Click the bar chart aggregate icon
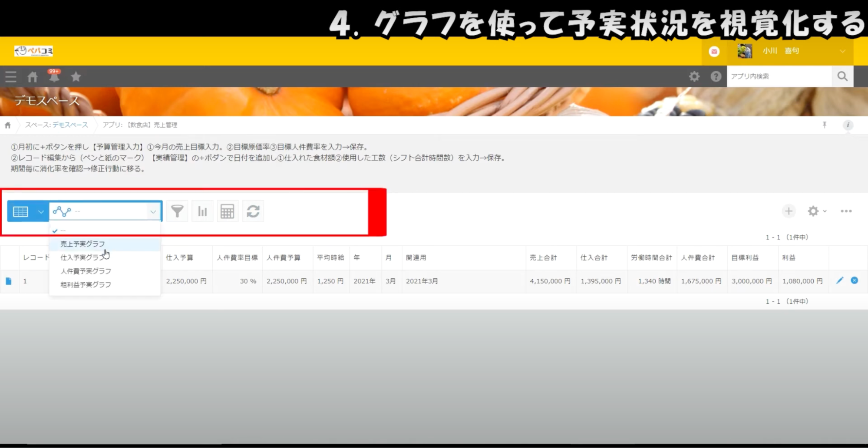Screen dimensions: 868x448 point(202,211)
